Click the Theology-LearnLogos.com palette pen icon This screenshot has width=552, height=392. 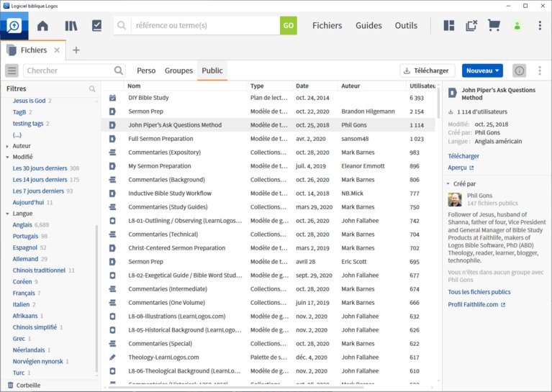click(x=112, y=357)
